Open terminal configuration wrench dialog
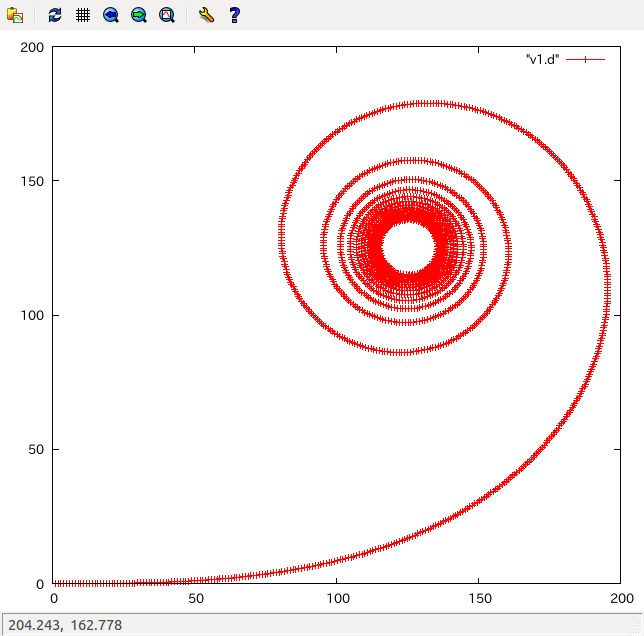Viewport: 644px width, 636px height. tap(206, 15)
